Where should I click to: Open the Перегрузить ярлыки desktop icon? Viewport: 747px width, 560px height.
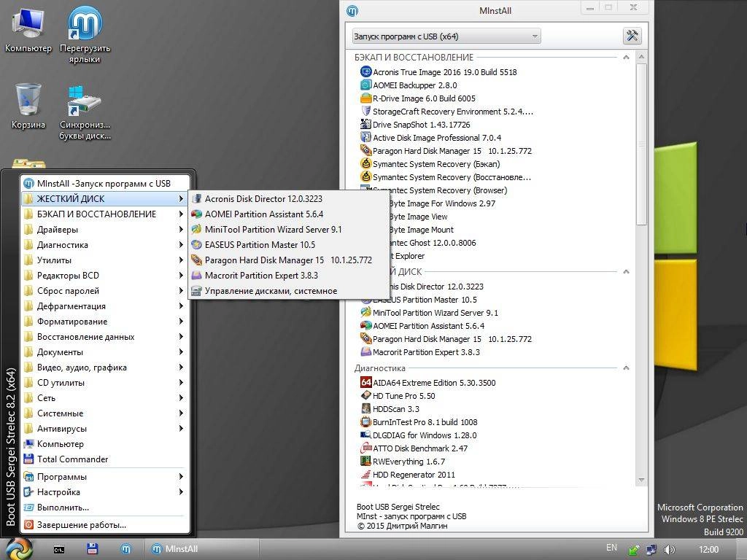(x=85, y=34)
